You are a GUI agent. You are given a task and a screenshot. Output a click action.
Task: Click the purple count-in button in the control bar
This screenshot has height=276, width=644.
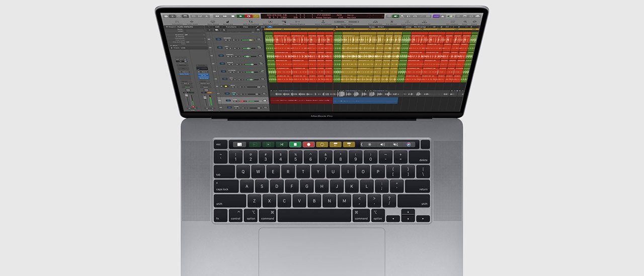point(436,16)
